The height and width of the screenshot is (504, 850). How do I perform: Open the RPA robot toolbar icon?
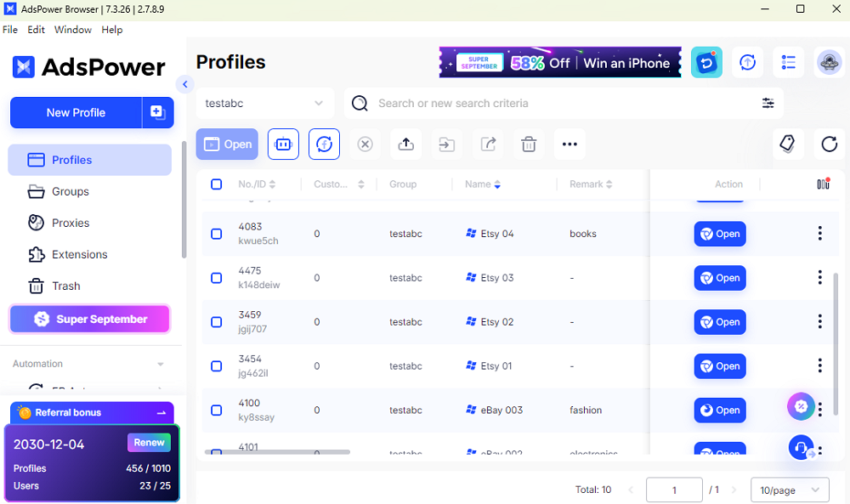pos(283,144)
